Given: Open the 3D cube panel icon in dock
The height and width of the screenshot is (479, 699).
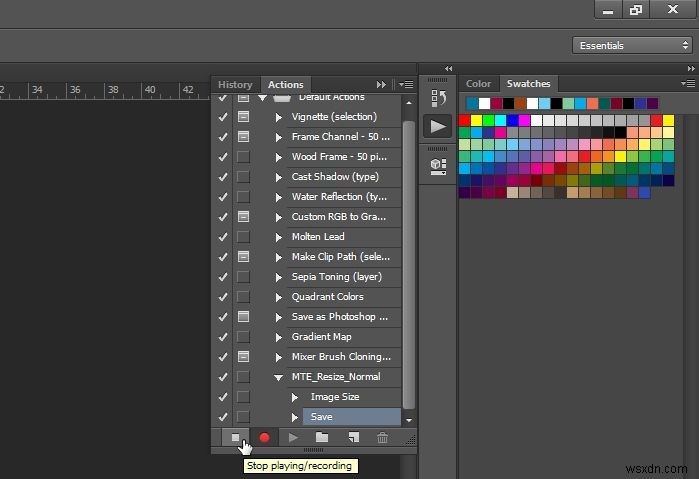Looking at the screenshot, I should click(x=438, y=166).
